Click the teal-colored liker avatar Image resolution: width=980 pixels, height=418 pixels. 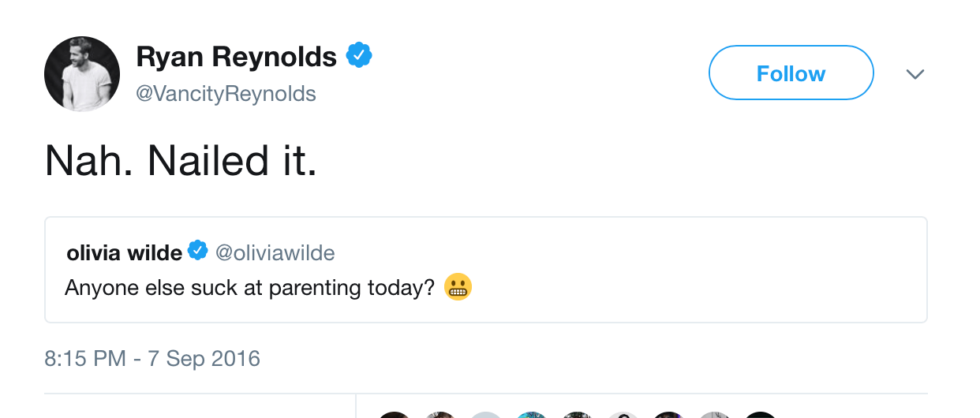(532, 414)
